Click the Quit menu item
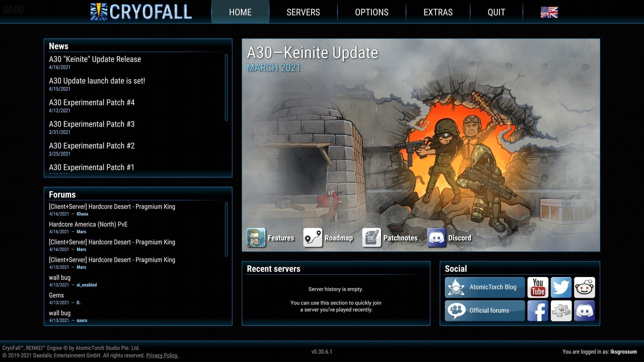 [x=496, y=12]
